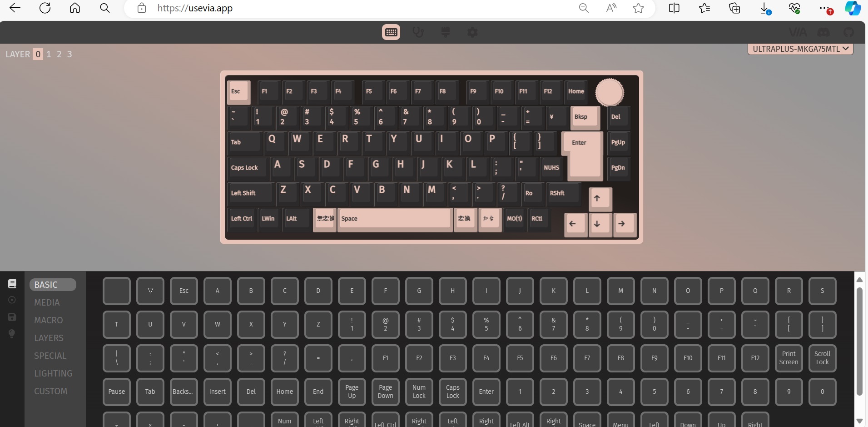
Task: Select the Bksp key on the keyboard layout
Action: [585, 118]
